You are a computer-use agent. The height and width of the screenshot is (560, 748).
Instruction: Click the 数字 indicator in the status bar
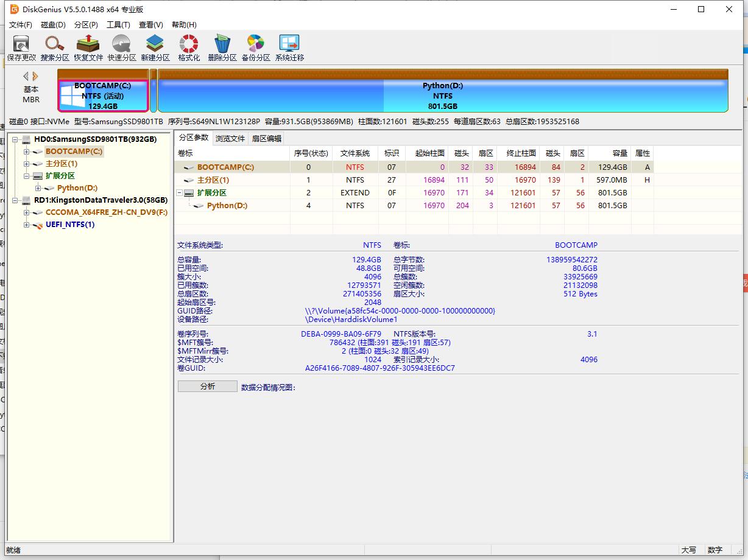[715, 550]
